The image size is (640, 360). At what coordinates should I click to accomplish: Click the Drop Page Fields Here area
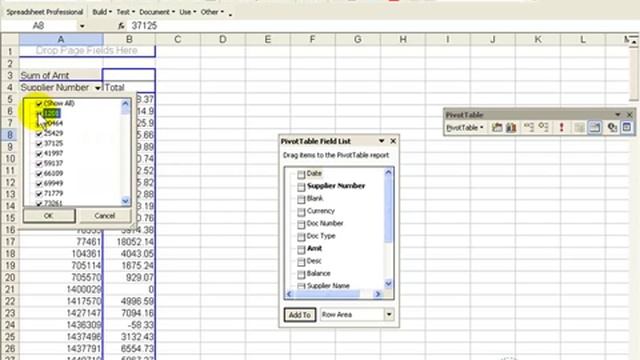tap(87, 51)
